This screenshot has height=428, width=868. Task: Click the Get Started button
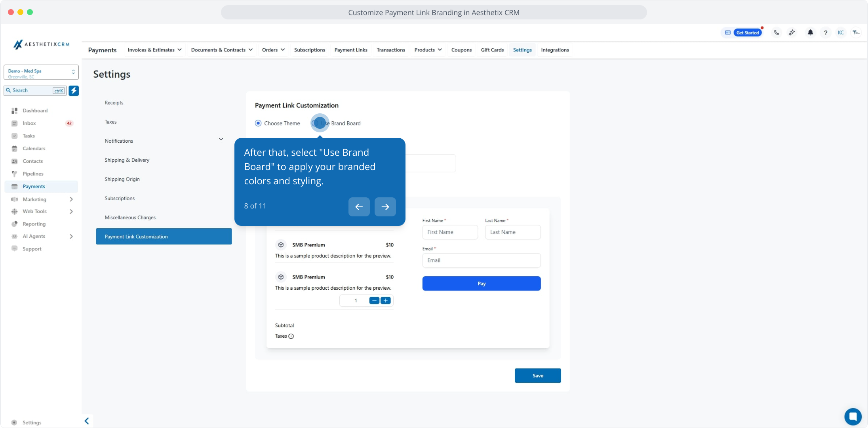747,33
